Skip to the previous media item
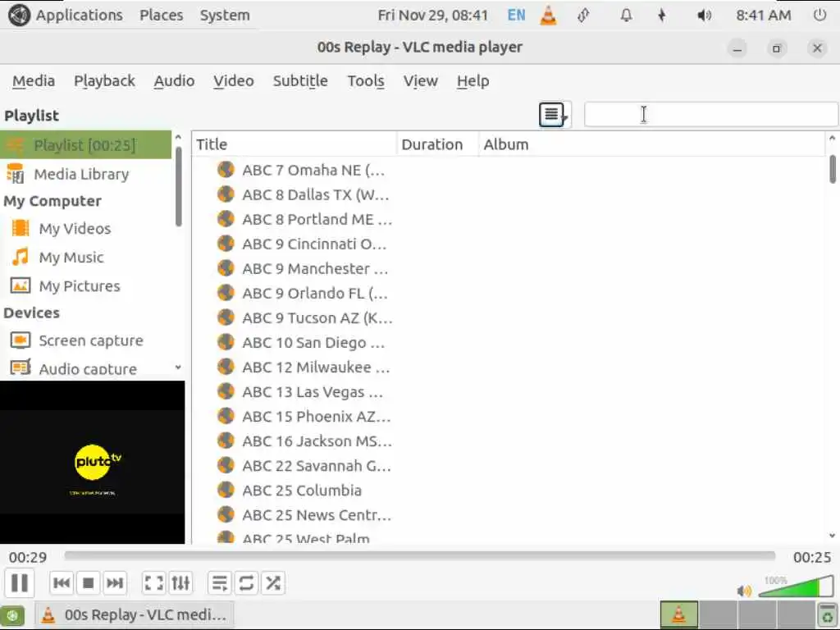840x630 pixels. tap(62, 582)
